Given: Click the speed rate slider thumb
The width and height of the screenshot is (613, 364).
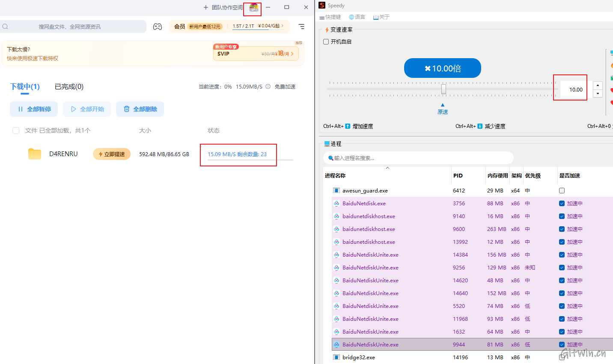Looking at the screenshot, I should (x=443, y=89).
